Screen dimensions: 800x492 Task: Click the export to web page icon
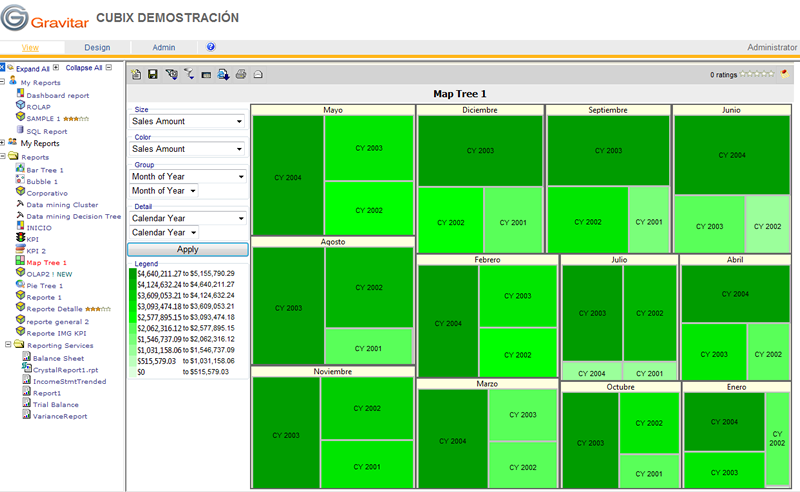(223, 75)
